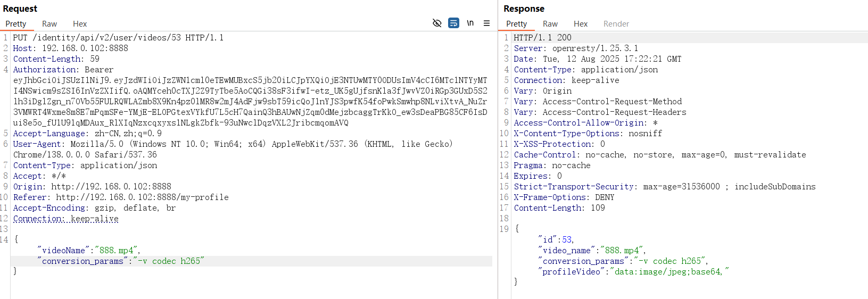Click the Expires: 0 header

[538, 176]
